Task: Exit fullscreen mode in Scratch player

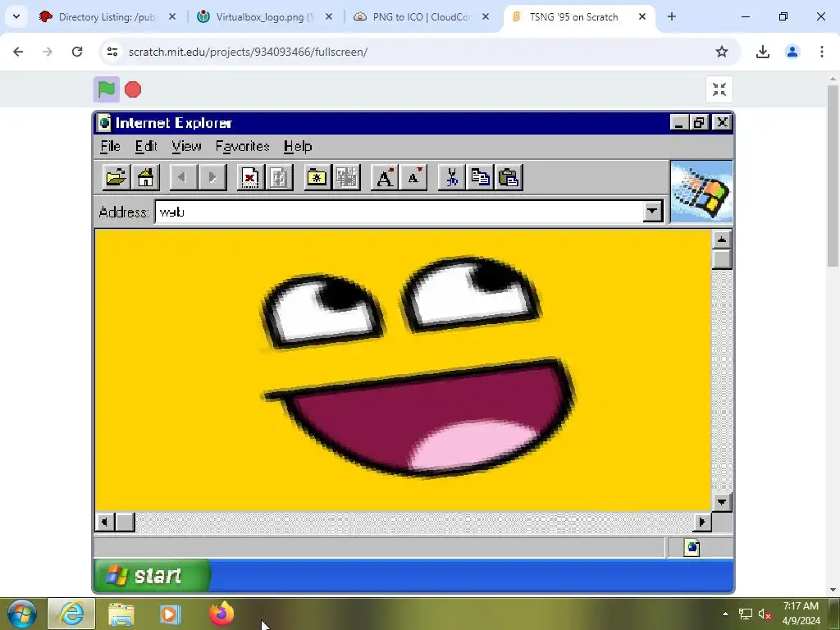Action: coord(719,89)
